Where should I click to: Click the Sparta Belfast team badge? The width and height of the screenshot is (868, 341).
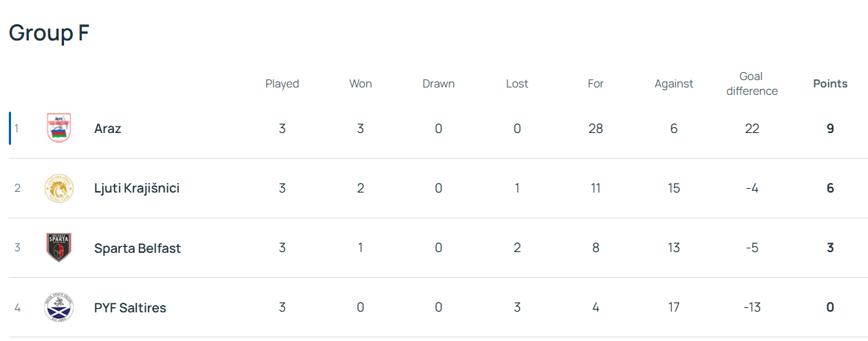click(x=58, y=248)
